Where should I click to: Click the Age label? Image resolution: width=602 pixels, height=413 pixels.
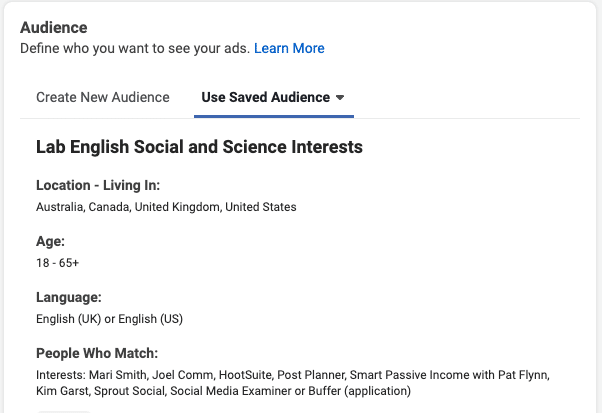click(50, 241)
